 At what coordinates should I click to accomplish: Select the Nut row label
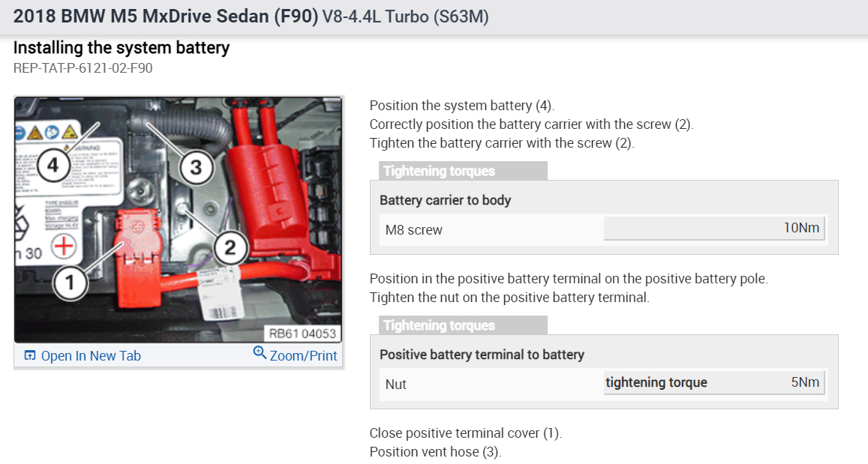pyautogui.click(x=396, y=385)
